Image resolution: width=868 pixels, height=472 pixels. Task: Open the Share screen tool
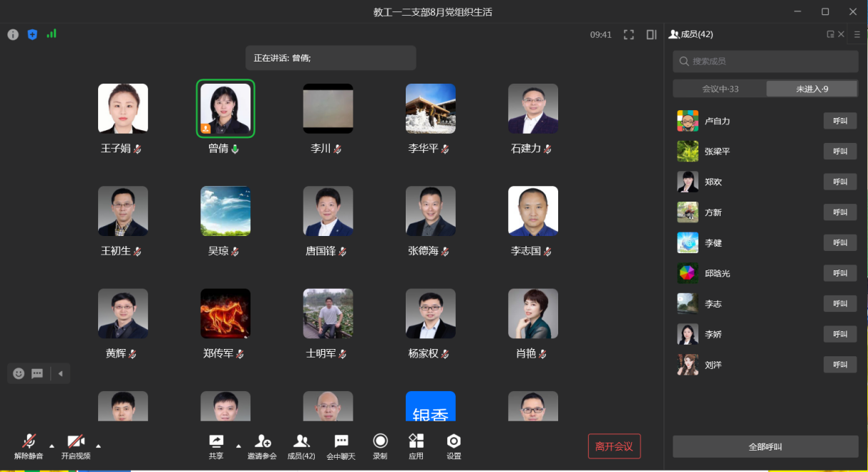[216, 446]
